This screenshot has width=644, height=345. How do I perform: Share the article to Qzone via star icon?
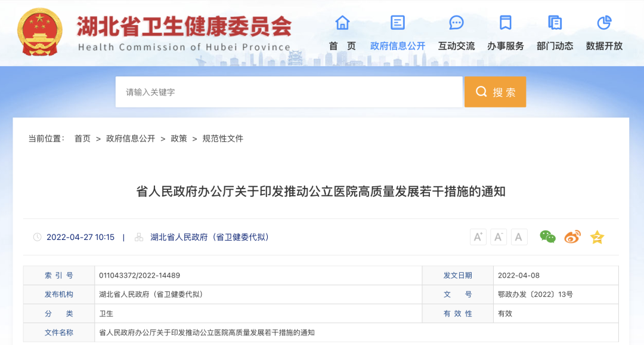[x=596, y=237]
